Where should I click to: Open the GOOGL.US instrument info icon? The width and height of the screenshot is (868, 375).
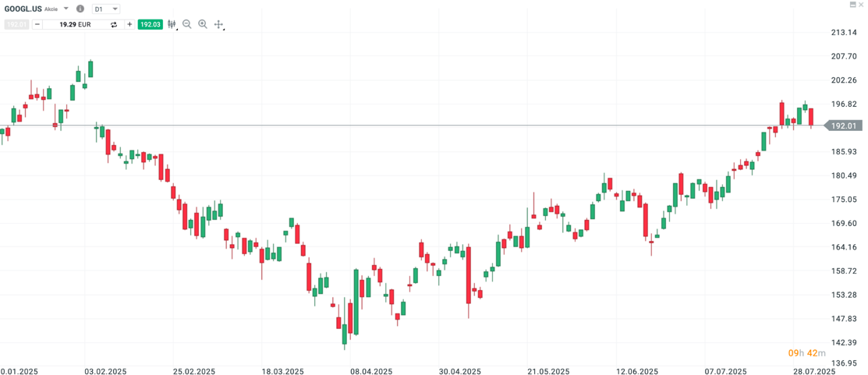coord(80,9)
